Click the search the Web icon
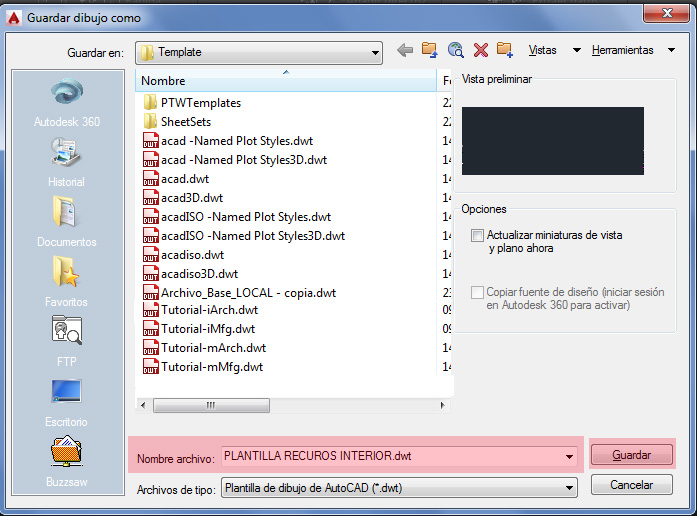Viewport: 697px width, 516px height. point(456,50)
